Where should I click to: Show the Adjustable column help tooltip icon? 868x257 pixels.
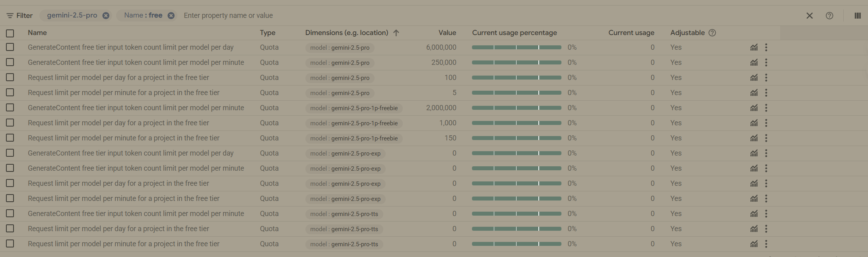713,33
